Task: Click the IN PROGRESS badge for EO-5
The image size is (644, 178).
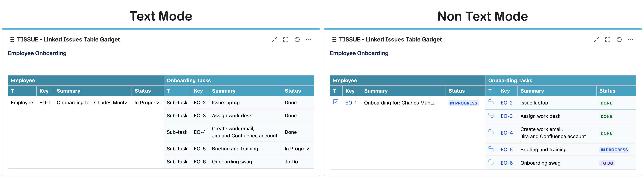Action: click(614, 150)
